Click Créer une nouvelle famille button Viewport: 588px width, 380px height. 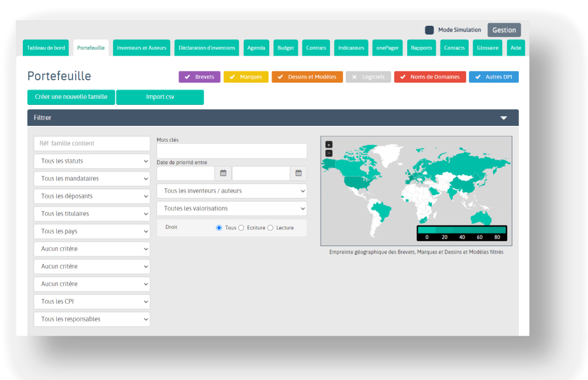pos(71,97)
